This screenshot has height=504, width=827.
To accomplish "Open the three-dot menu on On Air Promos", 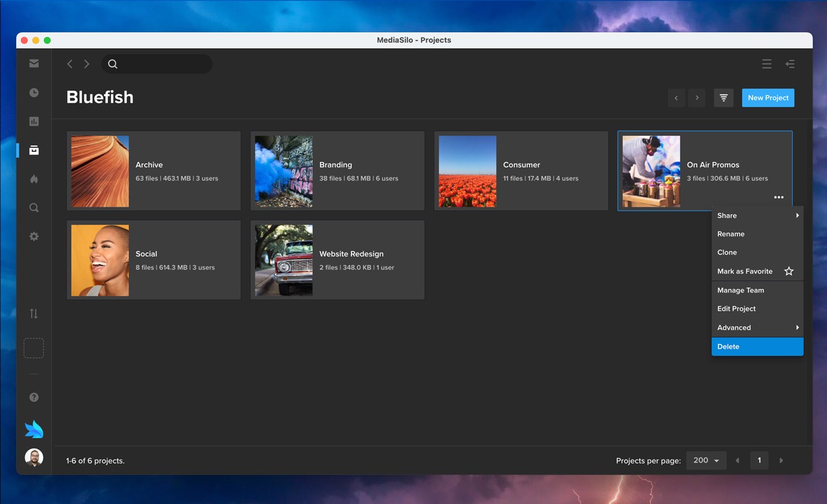I will tap(779, 197).
